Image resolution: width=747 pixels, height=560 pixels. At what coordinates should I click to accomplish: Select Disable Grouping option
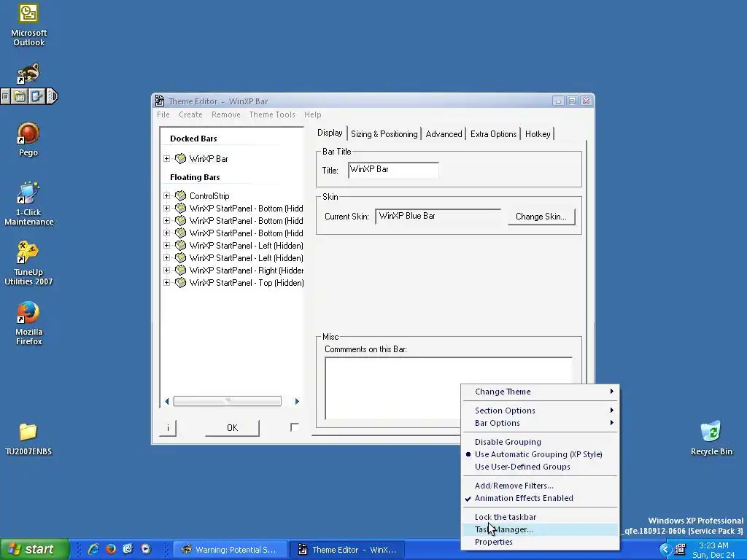[x=508, y=442]
